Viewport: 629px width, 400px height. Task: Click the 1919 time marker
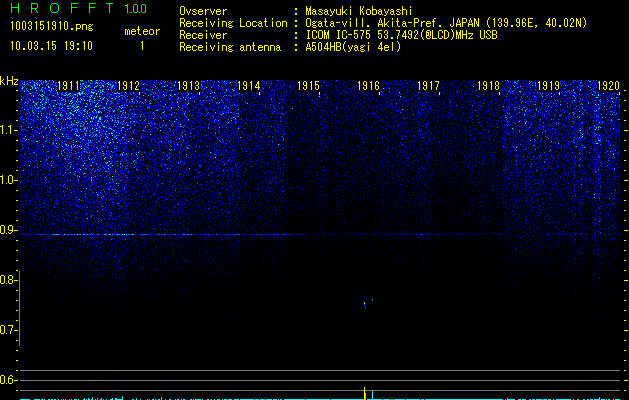coord(548,86)
